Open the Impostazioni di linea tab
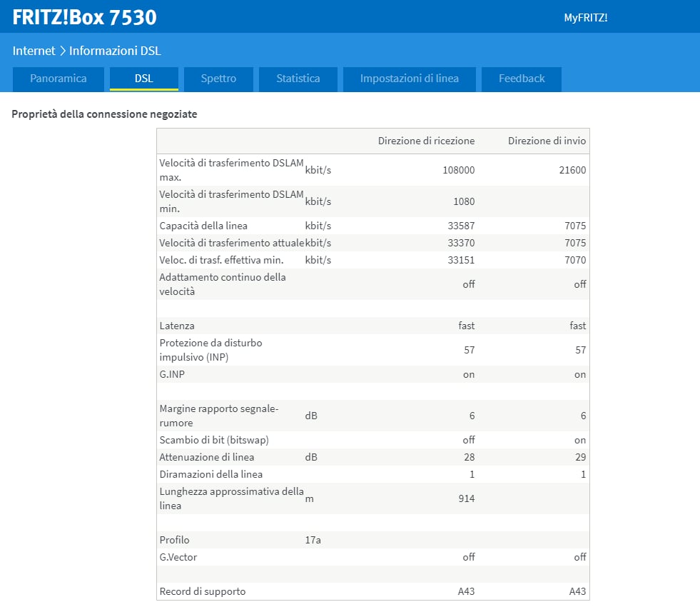 click(410, 79)
